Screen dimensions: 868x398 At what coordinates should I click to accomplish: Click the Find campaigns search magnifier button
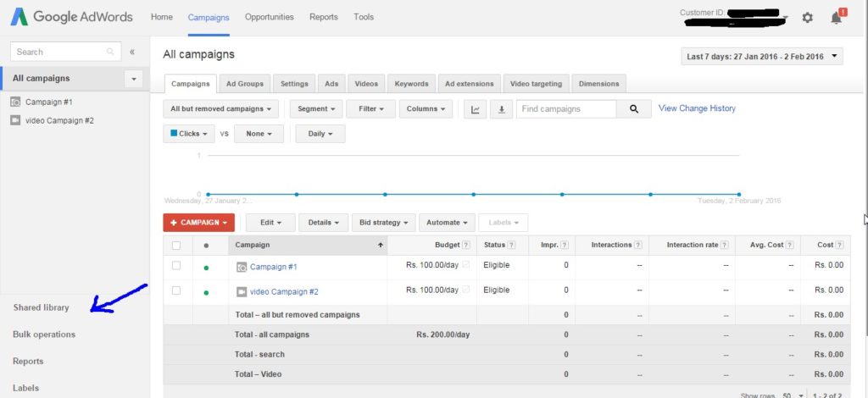click(x=634, y=109)
